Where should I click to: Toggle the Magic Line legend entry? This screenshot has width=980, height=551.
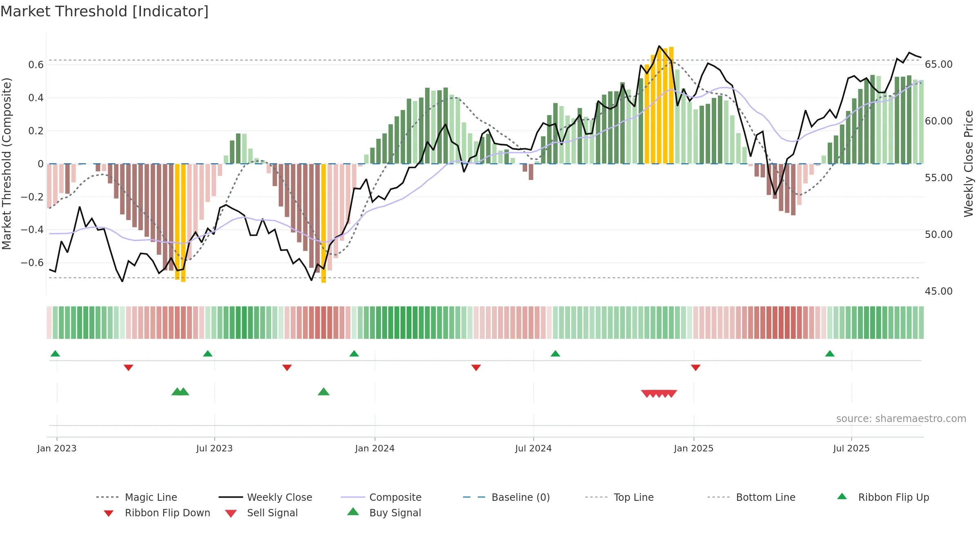pyautogui.click(x=137, y=497)
